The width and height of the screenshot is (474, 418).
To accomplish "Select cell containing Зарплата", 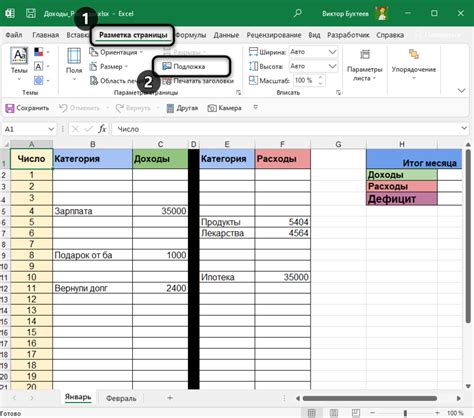I will [92, 211].
